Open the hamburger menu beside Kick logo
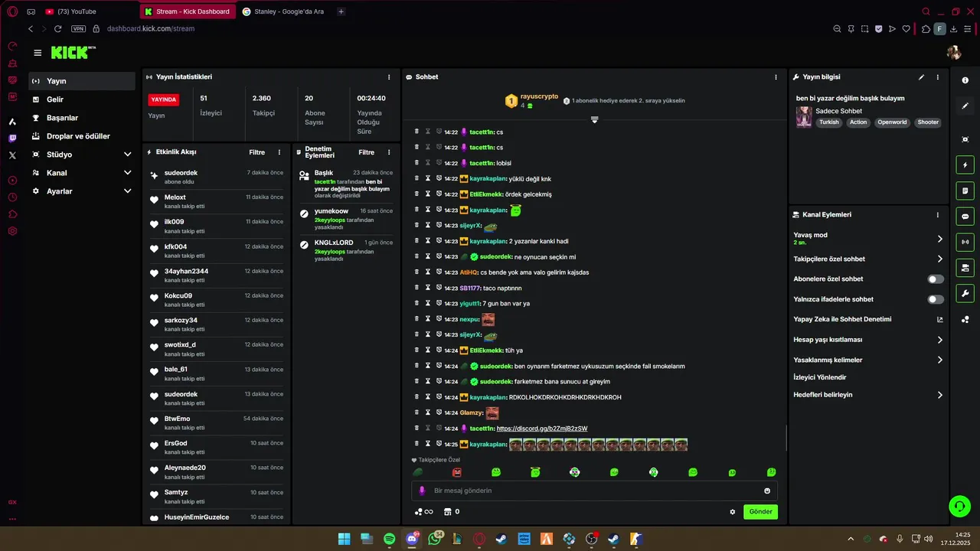The width and height of the screenshot is (980, 551). coord(38,53)
